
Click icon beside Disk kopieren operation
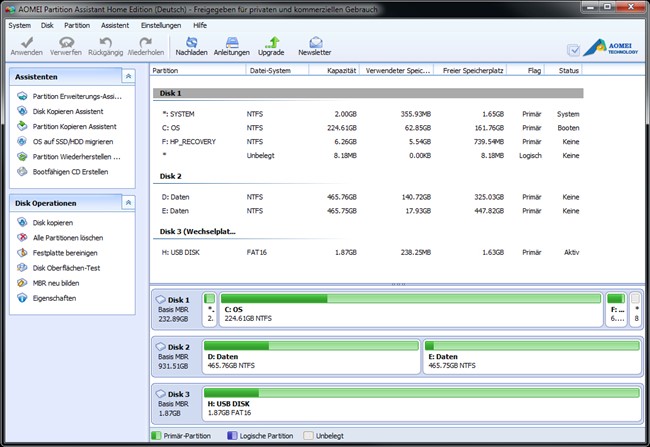click(x=22, y=222)
